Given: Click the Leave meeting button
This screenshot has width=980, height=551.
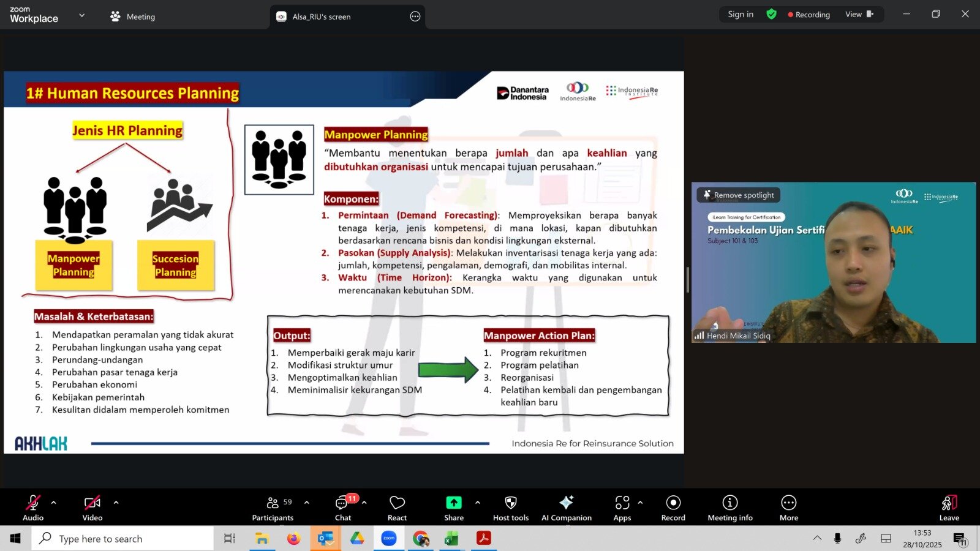Looking at the screenshot, I should click(x=949, y=508).
